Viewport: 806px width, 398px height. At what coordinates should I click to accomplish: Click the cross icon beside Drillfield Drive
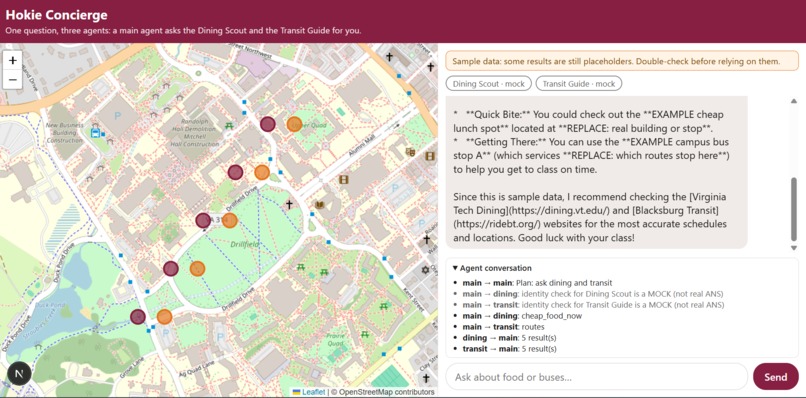[x=289, y=205]
